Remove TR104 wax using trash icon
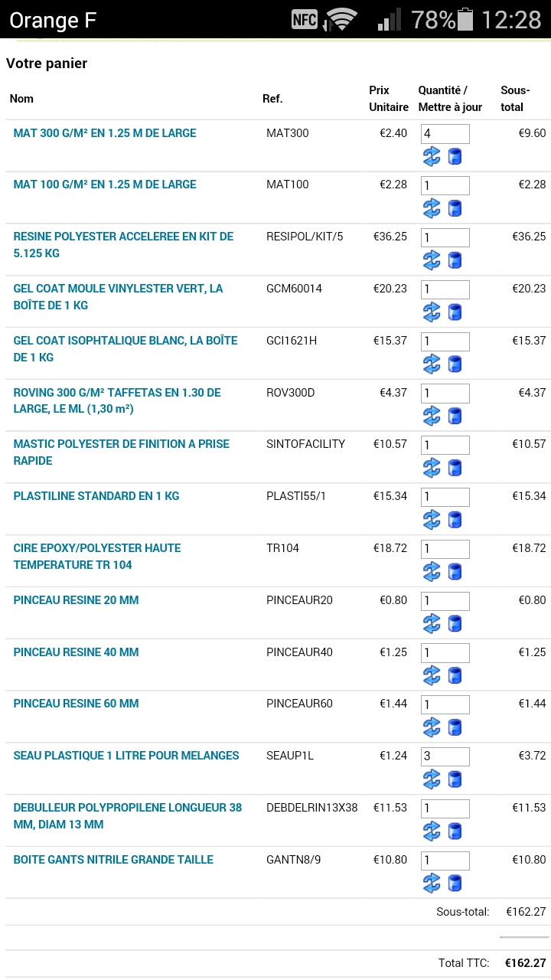This screenshot has width=551, height=980. [x=455, y=572]
